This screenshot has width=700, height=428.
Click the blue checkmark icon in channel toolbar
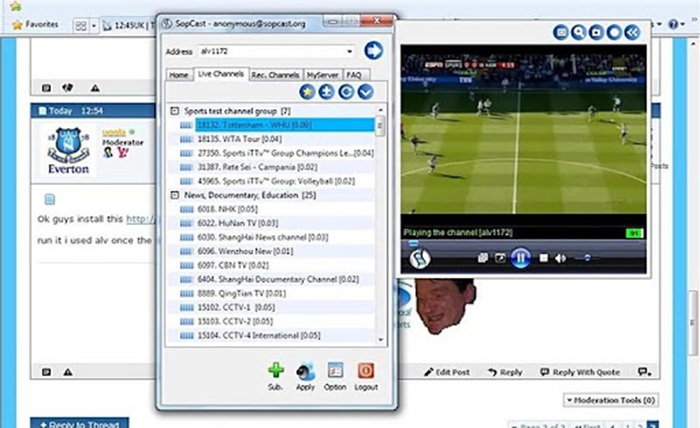pyautogui.click(x=366, y=92)
